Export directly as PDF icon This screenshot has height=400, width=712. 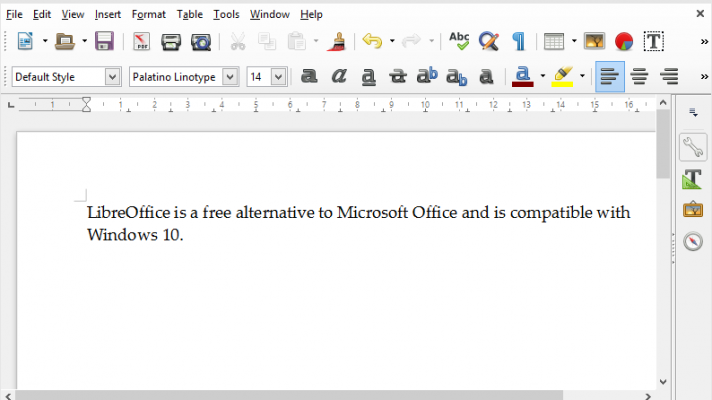click(x=141, y=41)
